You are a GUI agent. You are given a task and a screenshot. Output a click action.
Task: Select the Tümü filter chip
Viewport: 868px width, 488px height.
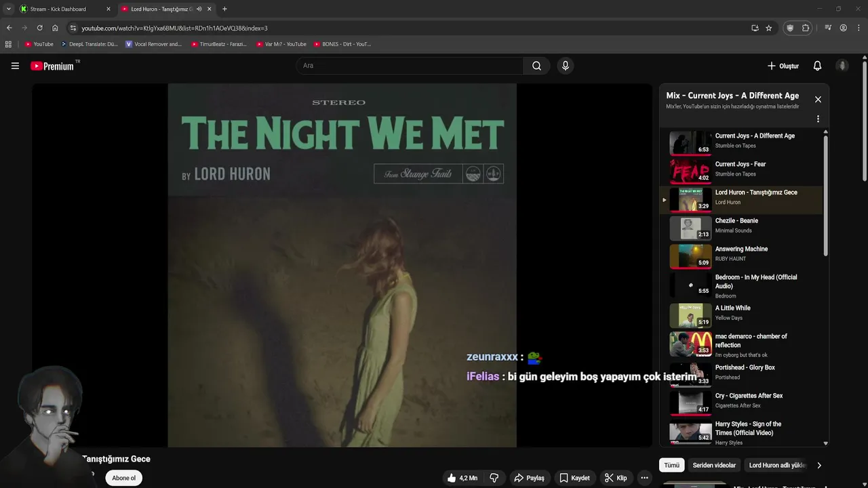tap(671, 466)
